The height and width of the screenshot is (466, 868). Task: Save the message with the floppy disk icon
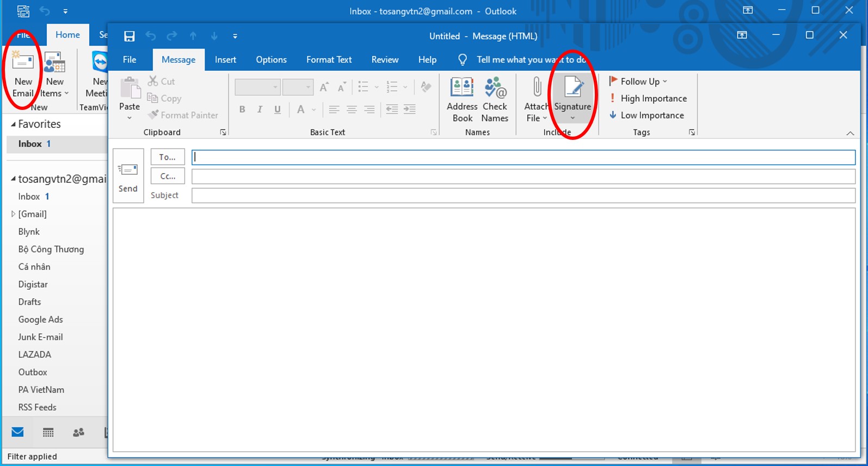(129, 36)
